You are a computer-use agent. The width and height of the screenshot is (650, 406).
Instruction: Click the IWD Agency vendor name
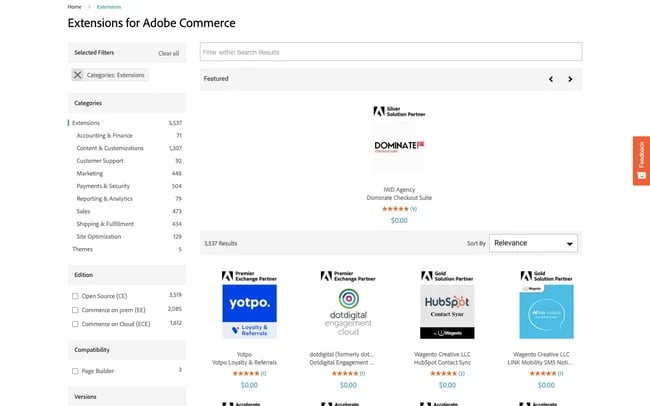click(x=399, y=190)
